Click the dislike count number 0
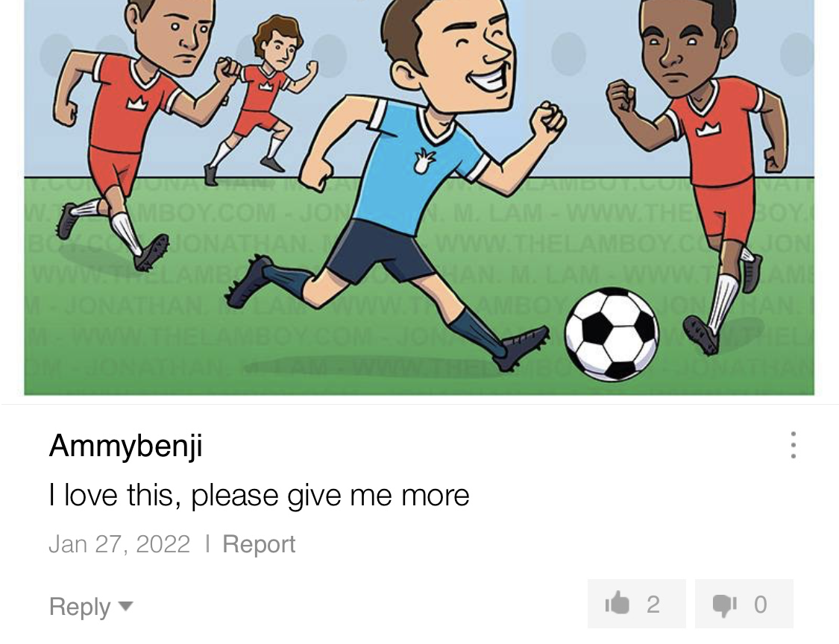839x644 pixels. pyautogui.click(x=761, y=604)
